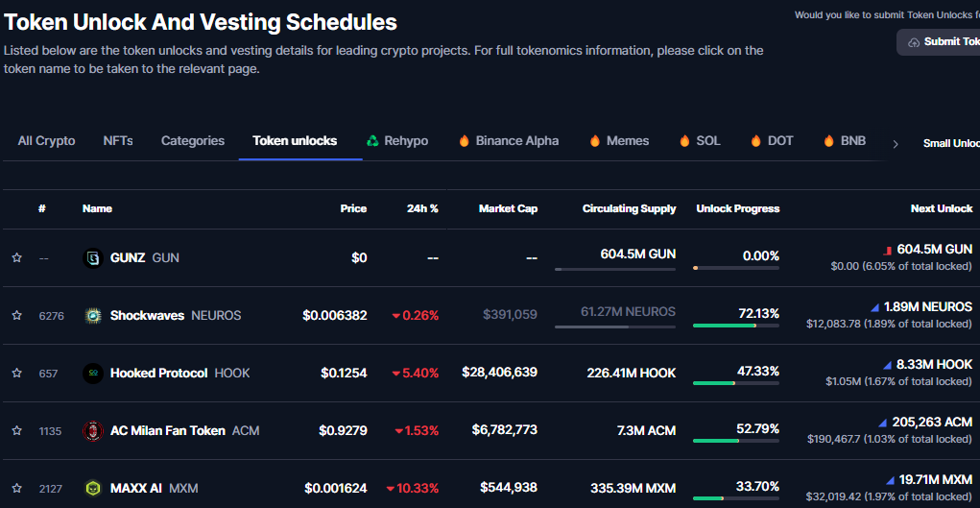This screenshot has width=980, height=508.
Task: Click the NEUROS next unlock triangle icon
Action: pos(875,307)
